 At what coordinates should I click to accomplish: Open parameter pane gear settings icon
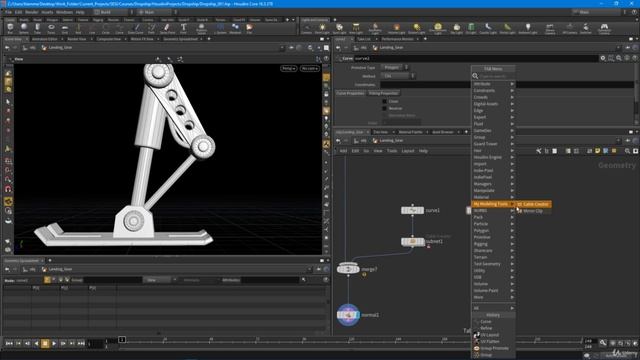click(602, 58)
